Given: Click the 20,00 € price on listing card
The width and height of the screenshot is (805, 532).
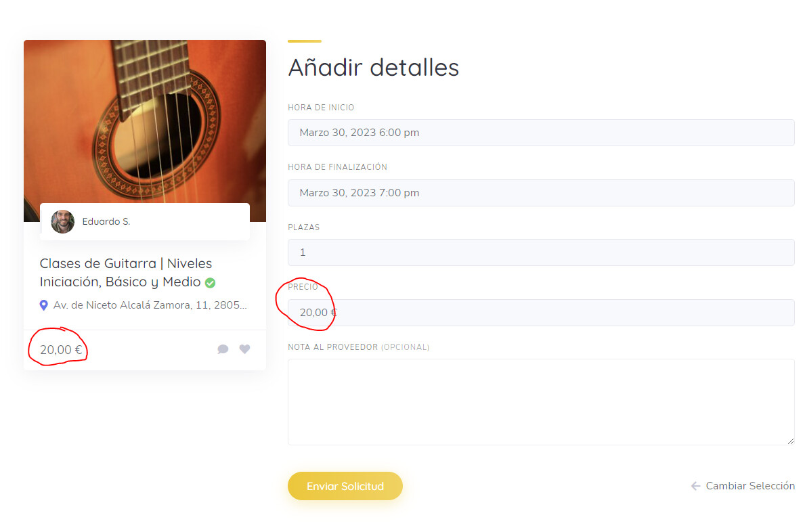Looking at the screenshot, I should 61,350.
